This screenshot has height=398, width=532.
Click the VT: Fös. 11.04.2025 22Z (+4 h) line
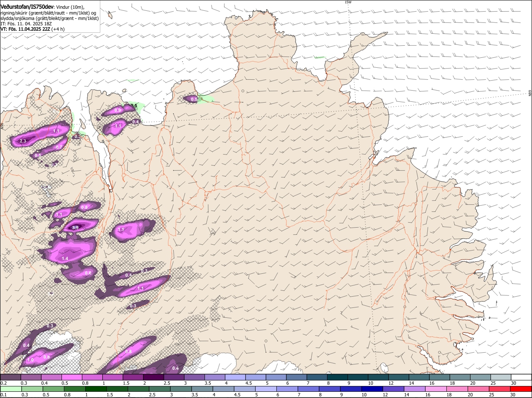[32, 29]
